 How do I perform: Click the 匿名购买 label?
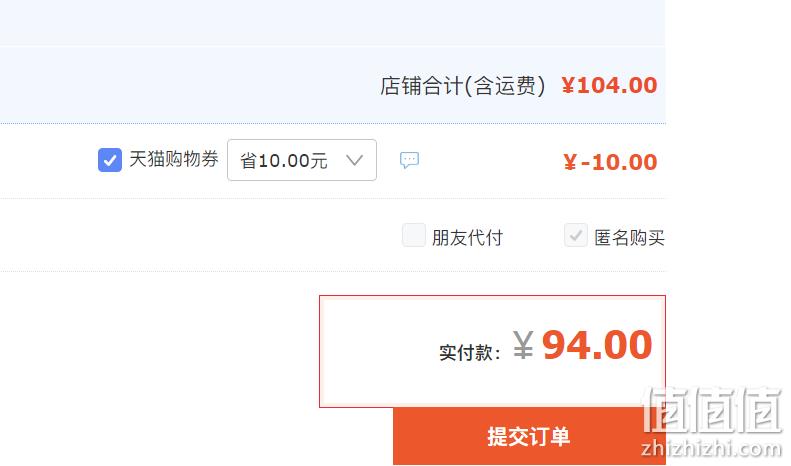pyautogui.click(x=630, y=237)
